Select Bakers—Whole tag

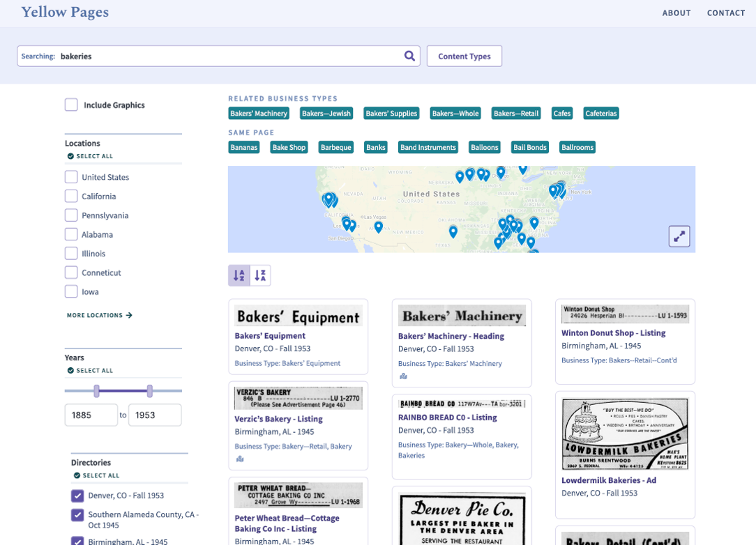pyautogui.click(x=455, y=113)
